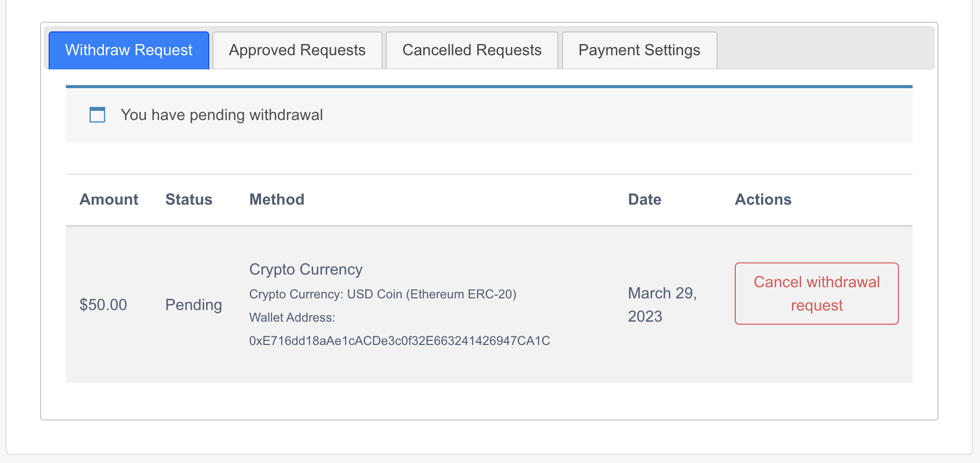Click the window icon in pending notice
This screenshot has width=980, height=463.
pyautogui.click(x=97, y=115)
